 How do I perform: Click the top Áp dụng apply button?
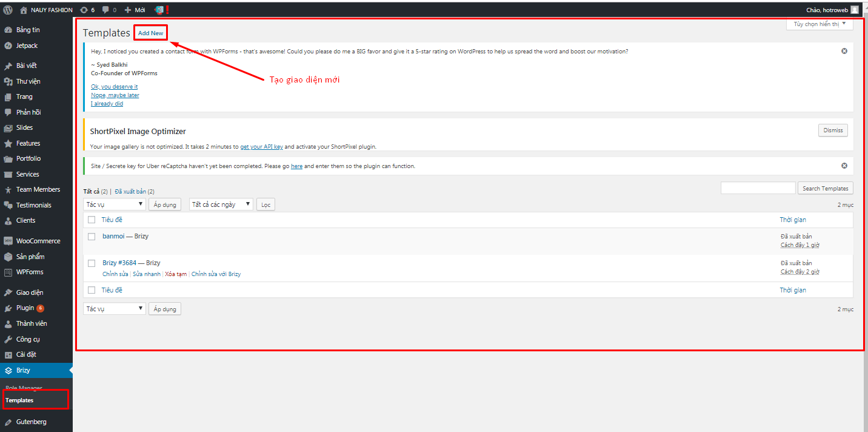[x=165, y=204]
